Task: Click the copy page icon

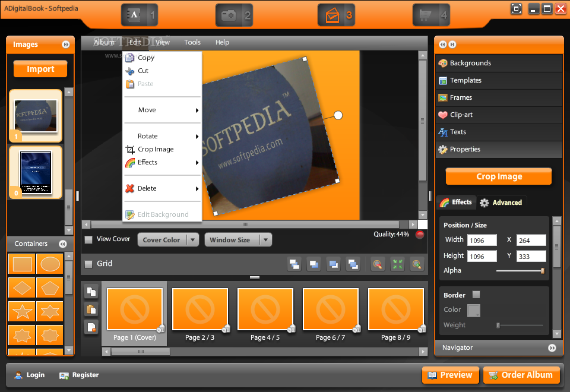Action: [91, 292]
